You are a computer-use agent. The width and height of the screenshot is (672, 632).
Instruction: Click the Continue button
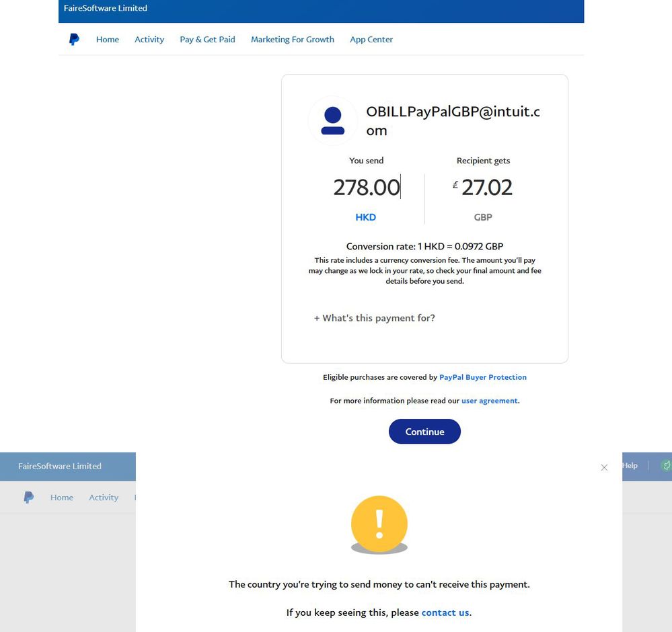click(424, 432)
